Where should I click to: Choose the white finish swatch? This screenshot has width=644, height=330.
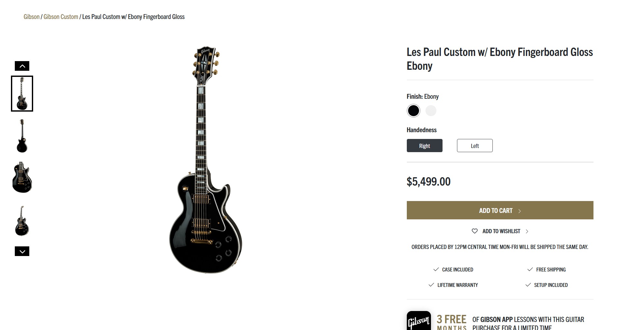coord(431,111)
